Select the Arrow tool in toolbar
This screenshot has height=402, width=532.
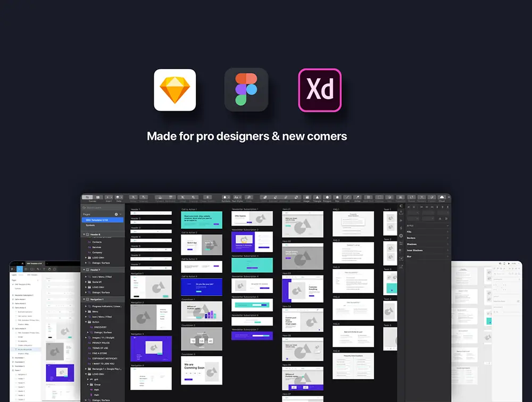(358, 198)
